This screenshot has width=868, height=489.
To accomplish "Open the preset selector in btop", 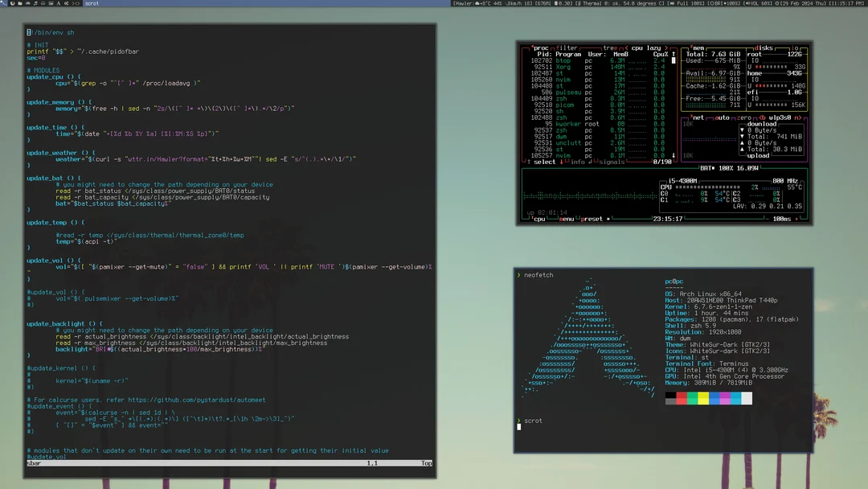I will 592,219.
